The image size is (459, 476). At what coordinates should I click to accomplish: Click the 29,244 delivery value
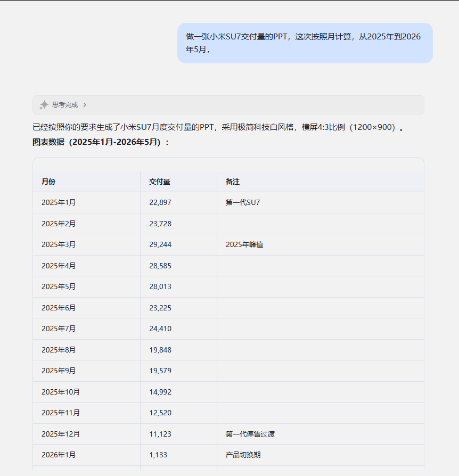point(160,245)
